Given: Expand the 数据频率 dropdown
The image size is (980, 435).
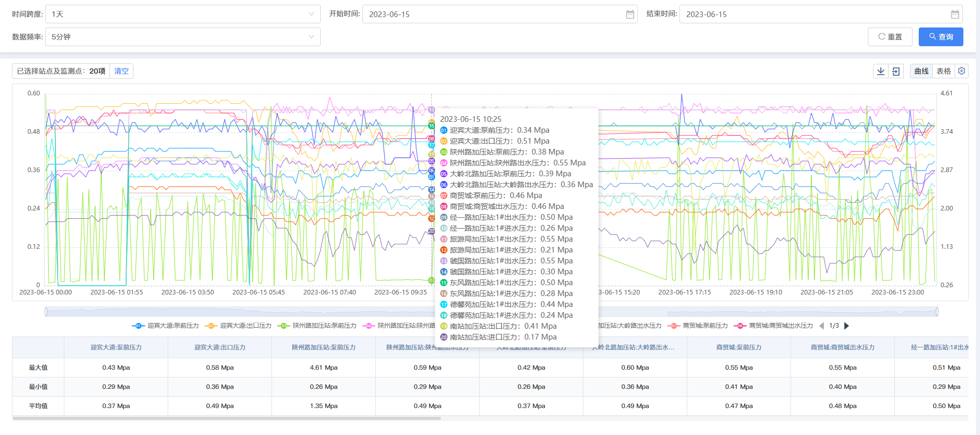Looking at the screenshot, I should tap(183, 37).
